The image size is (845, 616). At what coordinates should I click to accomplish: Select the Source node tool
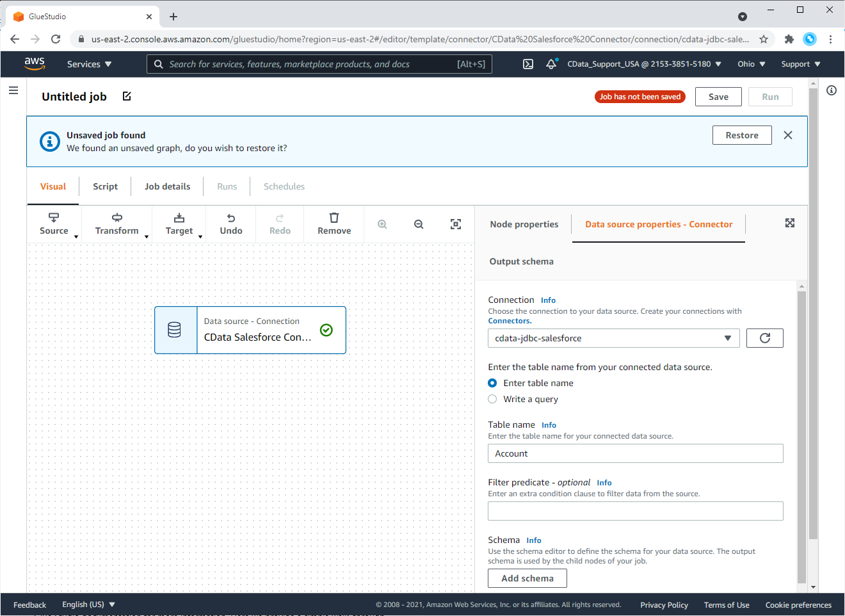54,223
